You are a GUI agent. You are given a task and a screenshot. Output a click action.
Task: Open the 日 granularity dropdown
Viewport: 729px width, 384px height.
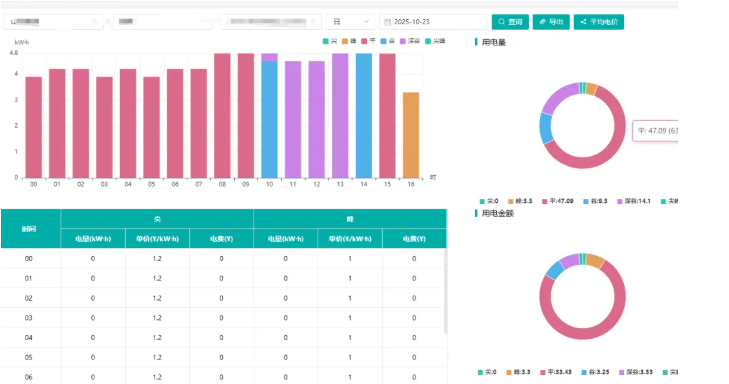tap(350, 22)
